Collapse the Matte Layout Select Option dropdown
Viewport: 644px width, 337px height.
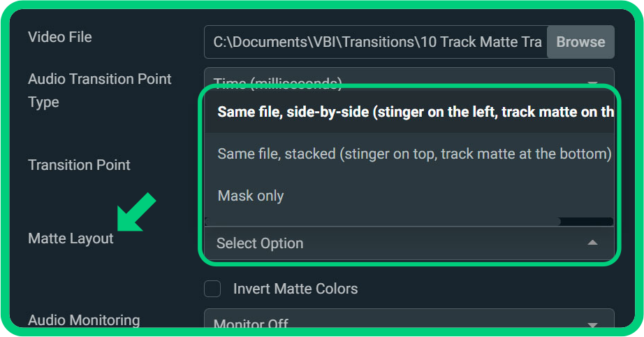click(409, 243)
